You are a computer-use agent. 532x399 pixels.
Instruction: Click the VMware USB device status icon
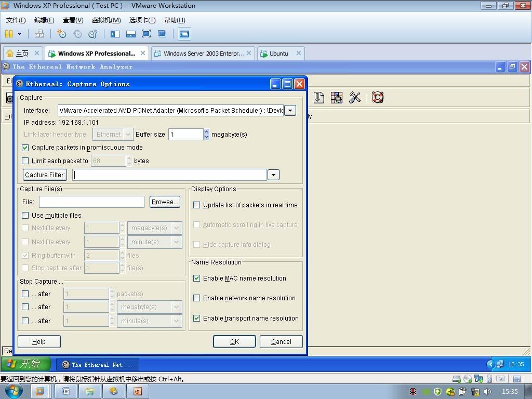[489, 379]
